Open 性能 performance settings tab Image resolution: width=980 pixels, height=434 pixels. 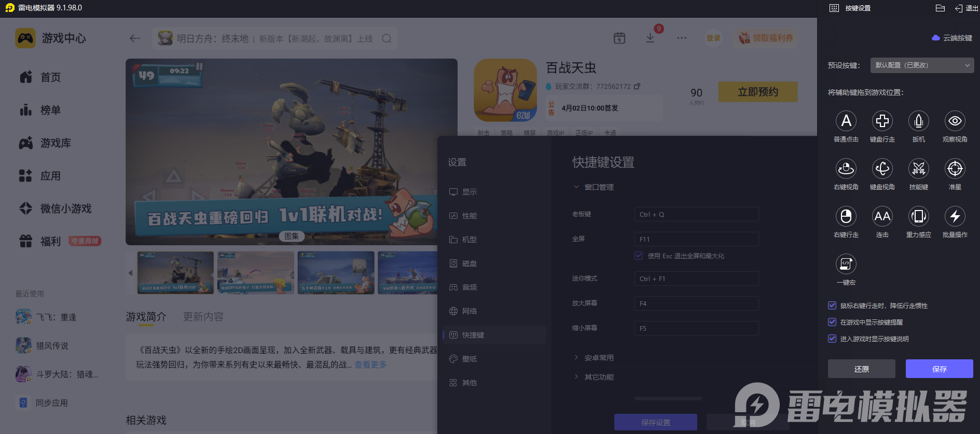coord(494,216)
